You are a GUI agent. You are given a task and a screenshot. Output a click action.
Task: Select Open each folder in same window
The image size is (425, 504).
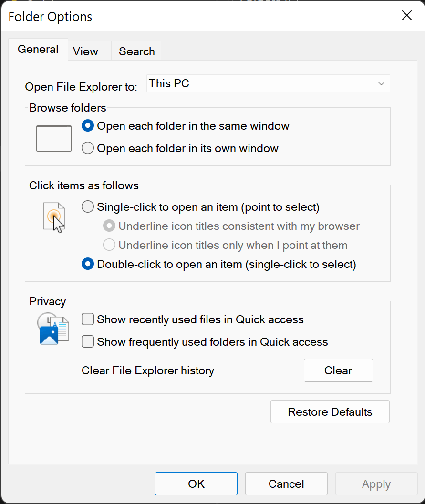[x=88, y=126]
